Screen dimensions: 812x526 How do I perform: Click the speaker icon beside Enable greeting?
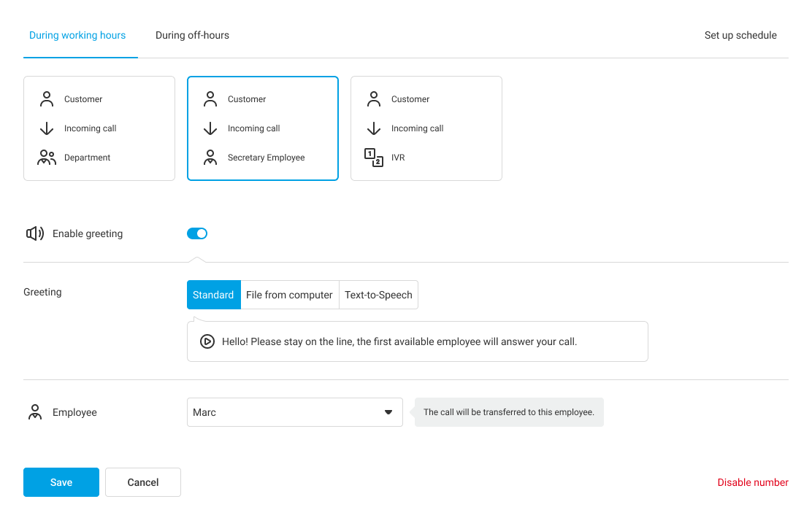[x=35, y=233]
